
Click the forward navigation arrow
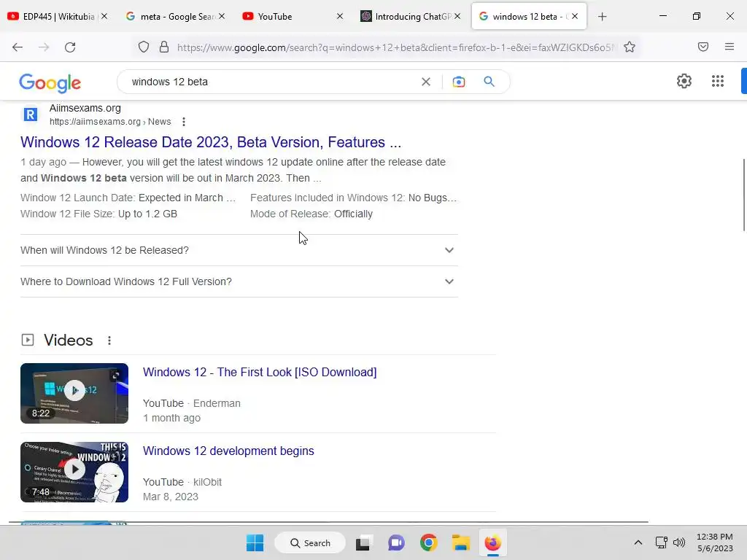44,47
